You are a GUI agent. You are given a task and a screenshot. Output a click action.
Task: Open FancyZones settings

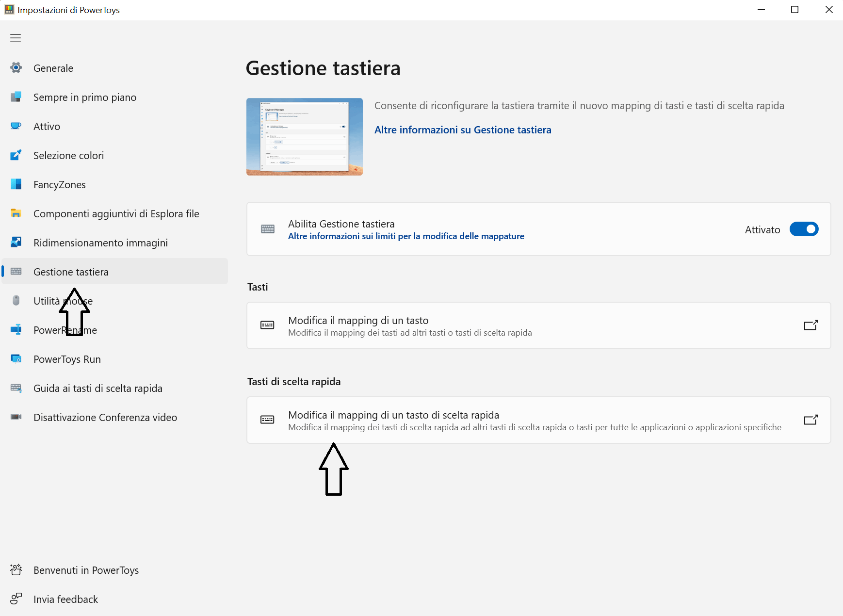click(115, 184)
